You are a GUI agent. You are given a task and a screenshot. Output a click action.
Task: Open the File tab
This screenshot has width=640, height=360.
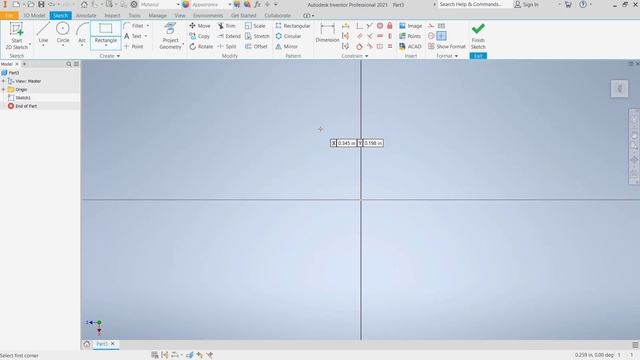[9, 16]
